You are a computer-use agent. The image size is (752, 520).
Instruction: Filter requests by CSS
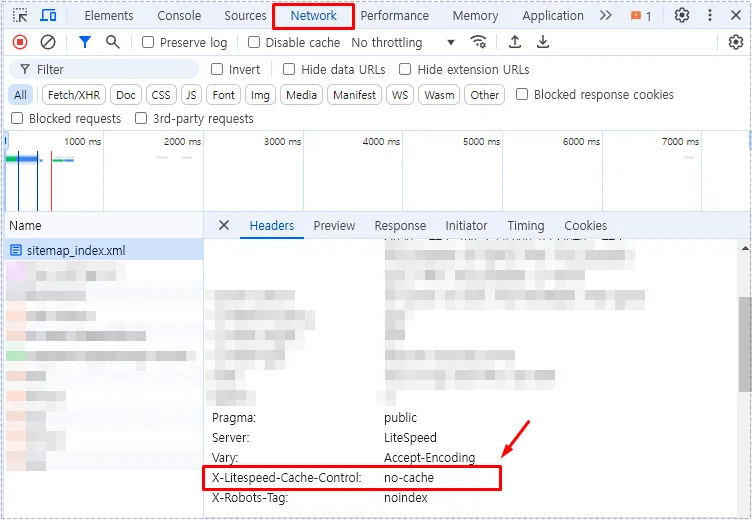coord(161,95)
